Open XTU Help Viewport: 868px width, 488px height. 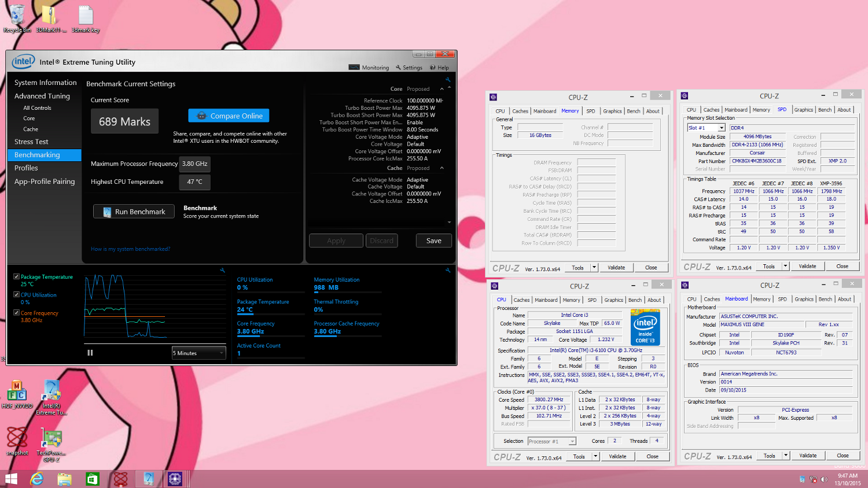(440, 68)
